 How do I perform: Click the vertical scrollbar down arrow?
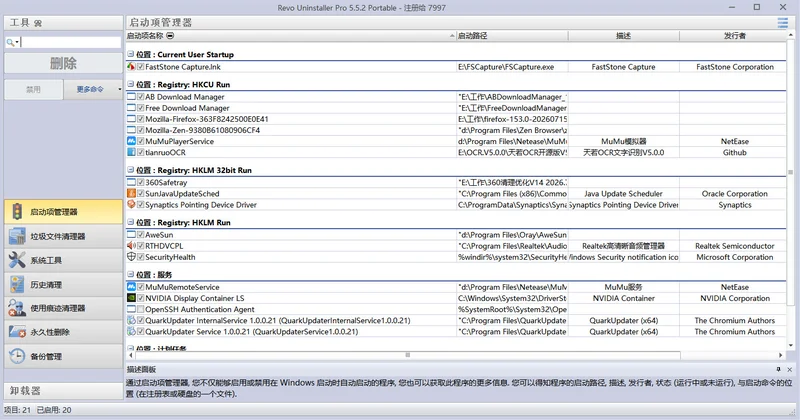click(x=791, y=345)
